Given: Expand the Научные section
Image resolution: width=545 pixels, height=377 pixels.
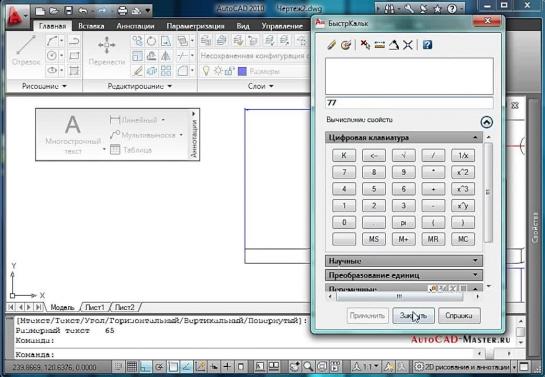Looking at the screenshot, I should pos(404,261).
